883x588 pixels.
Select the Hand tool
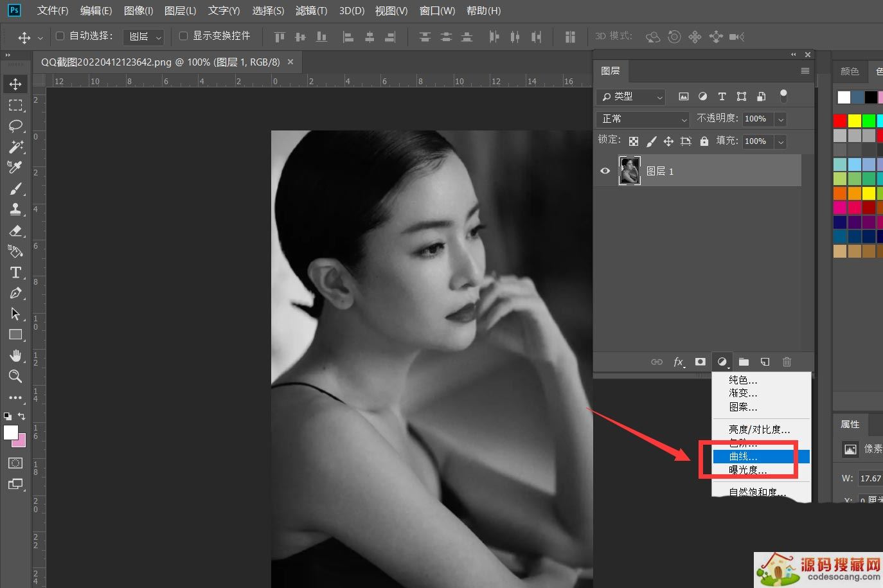coord(15,356)
